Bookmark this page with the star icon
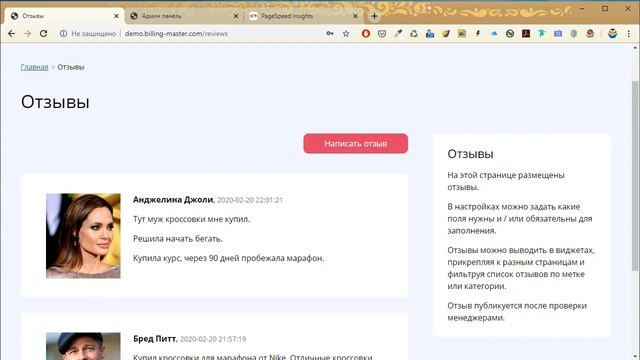Image resolution: width=640 pixels, height=360 pixels. point(346,33)
